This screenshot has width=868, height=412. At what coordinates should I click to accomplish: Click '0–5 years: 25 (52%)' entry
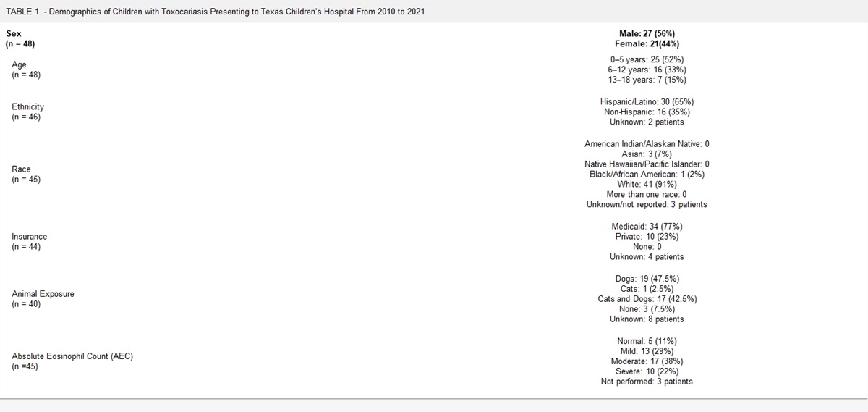[646, 59]
